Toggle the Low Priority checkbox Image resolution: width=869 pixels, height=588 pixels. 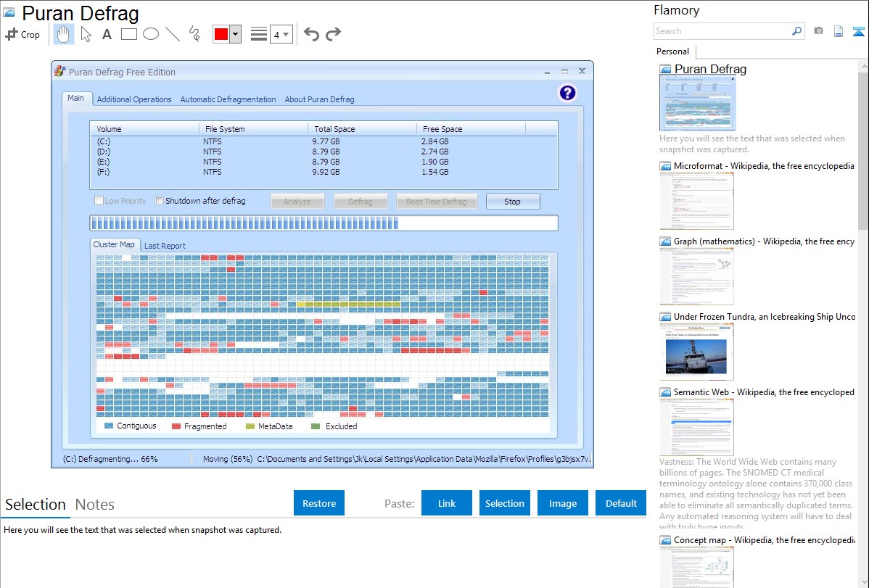tap(99, 201)
